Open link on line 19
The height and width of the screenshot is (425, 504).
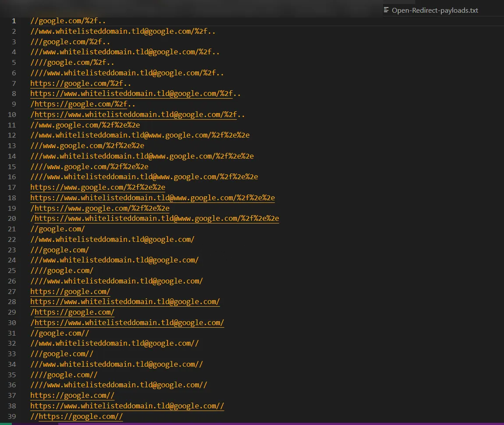coord(102,209)
